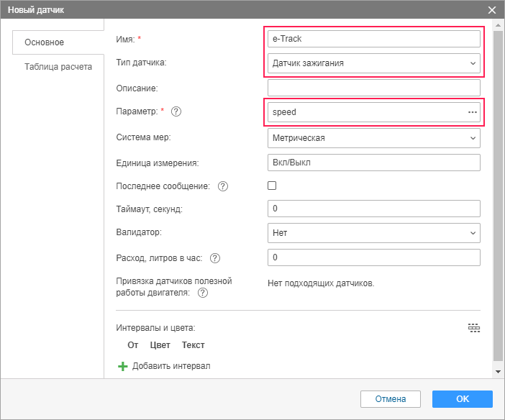Screen dimensions: 505x420
Task: Click green plus icon to add interval
Action: [x=123, y=366]
